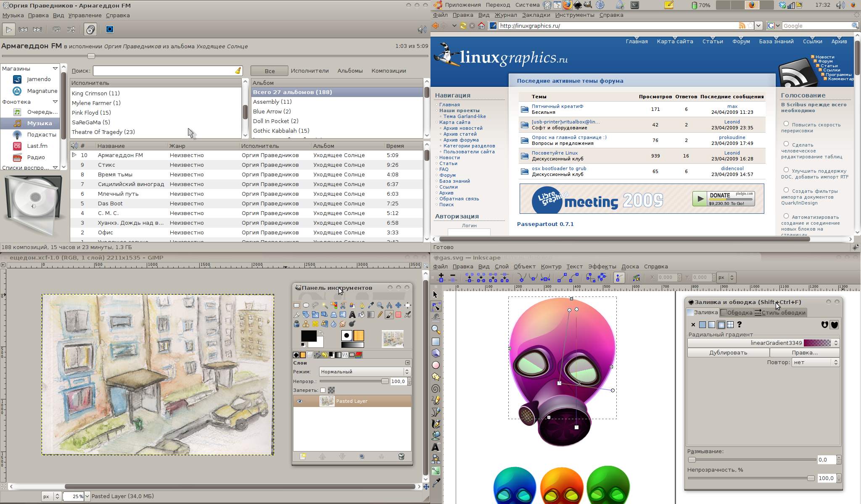The width and height of the screenshot is (861, 504).
Task: Select GIMP Color Picker eyedropper tool
Action: point(371,305)
